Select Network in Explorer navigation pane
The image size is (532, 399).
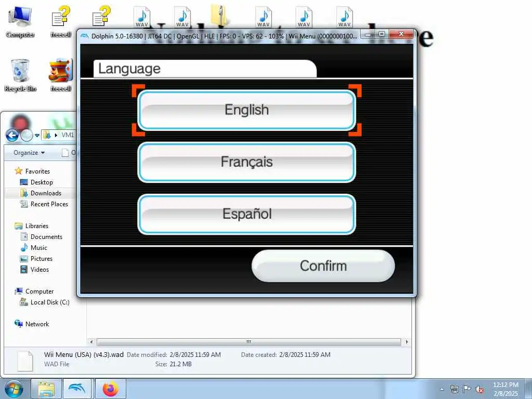(x=32, y=324)
